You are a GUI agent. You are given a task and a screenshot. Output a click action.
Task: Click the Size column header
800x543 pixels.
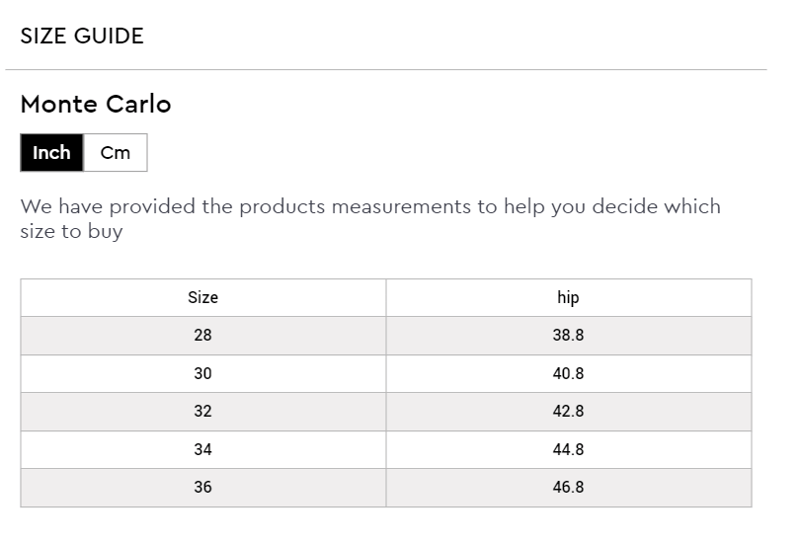tap(203, 298)
